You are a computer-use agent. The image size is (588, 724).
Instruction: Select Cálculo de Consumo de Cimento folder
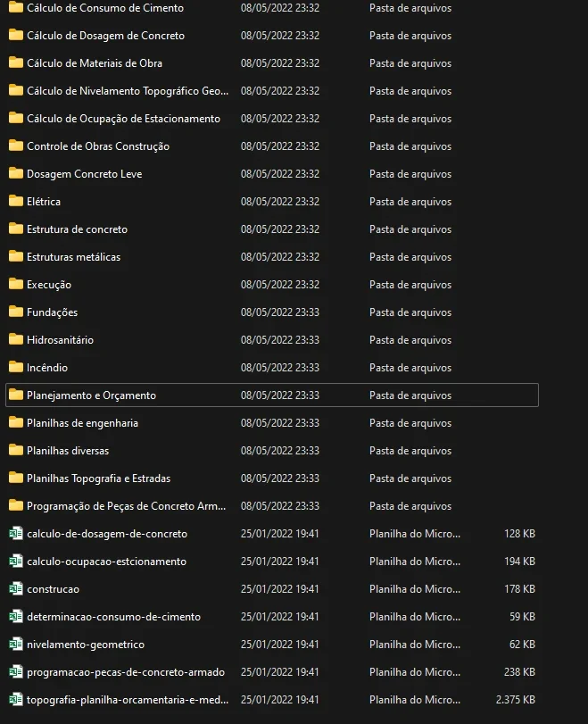272,8
